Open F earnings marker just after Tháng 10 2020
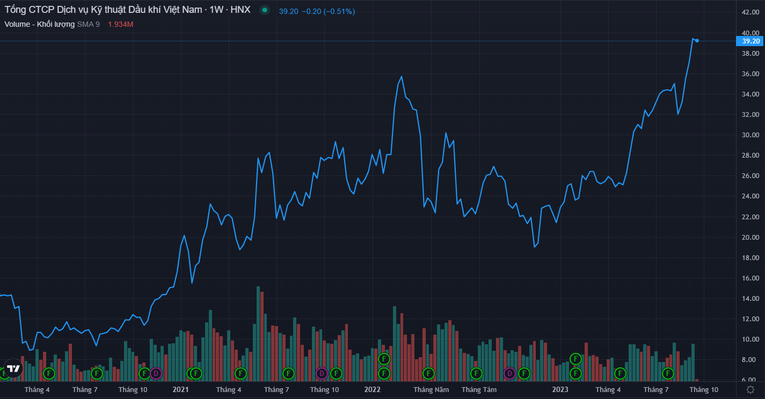Screen dimensions: 765x399 (x=144, y=374)
